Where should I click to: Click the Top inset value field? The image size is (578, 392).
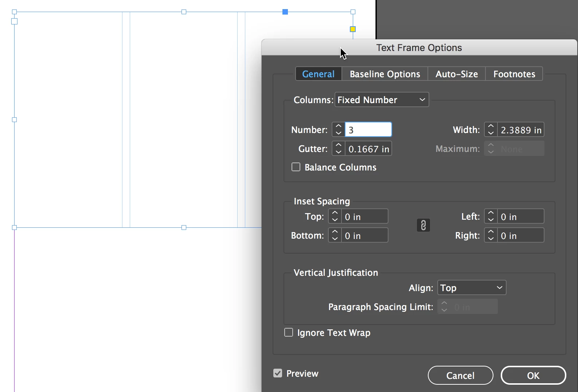tap(365, 216)
